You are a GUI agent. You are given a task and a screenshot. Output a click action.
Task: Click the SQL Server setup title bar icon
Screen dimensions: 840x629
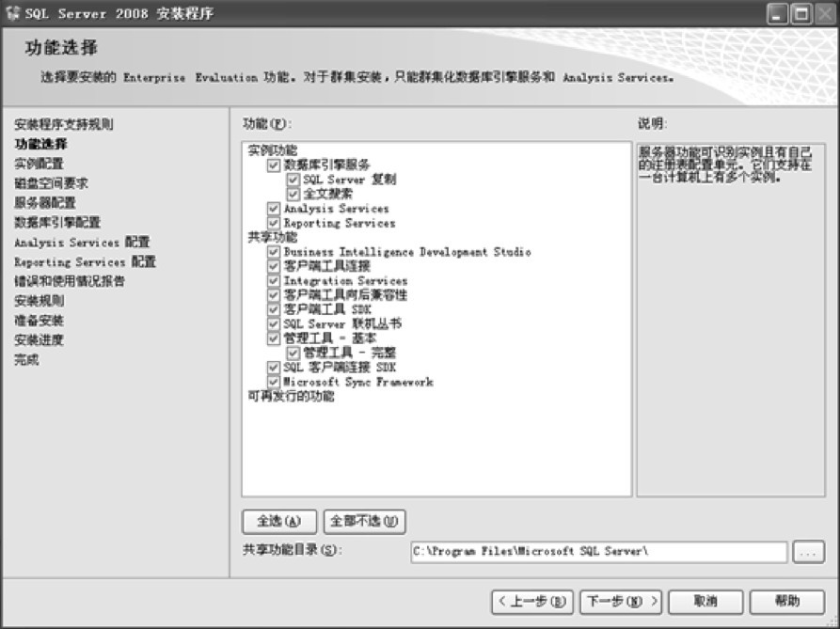click(12, 13)
